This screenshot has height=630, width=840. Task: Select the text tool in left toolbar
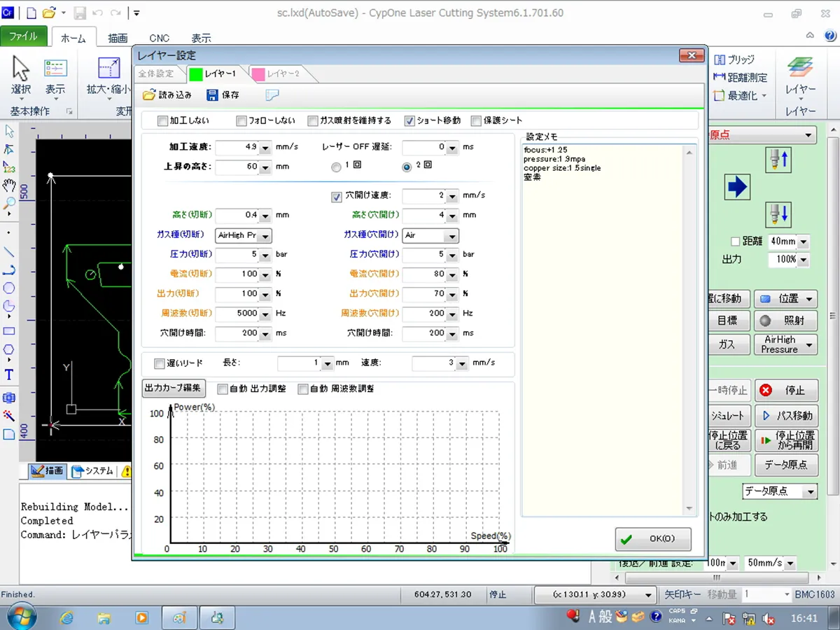tap(9, 374)
